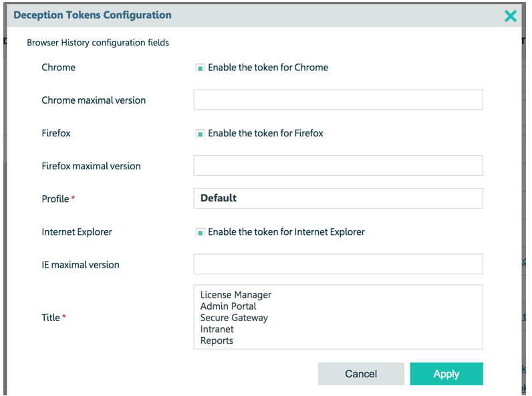Viewport: 532px width, 396px height.
Task: Select the License Manager line in Title
Action: click(236, 294)
